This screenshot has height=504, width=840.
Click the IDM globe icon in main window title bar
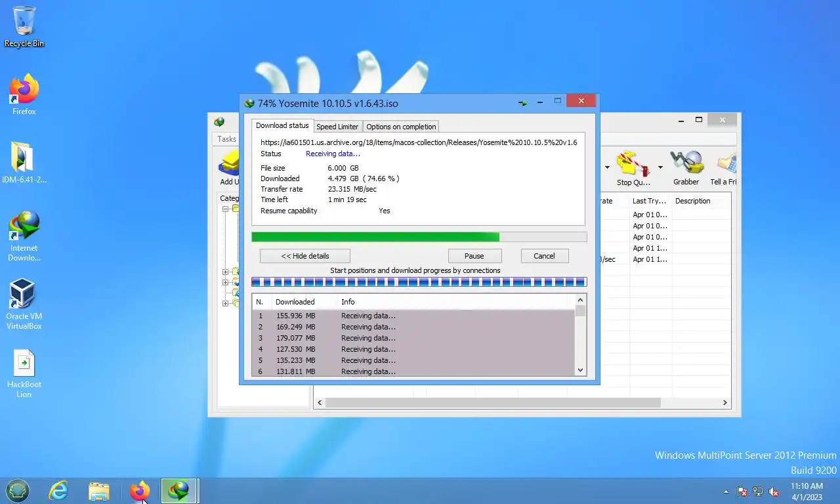(219, 121)
